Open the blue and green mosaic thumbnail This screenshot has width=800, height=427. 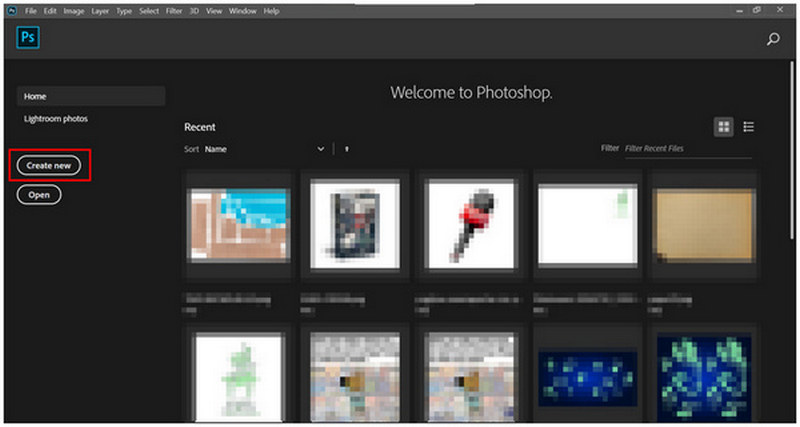pos(704,378)
